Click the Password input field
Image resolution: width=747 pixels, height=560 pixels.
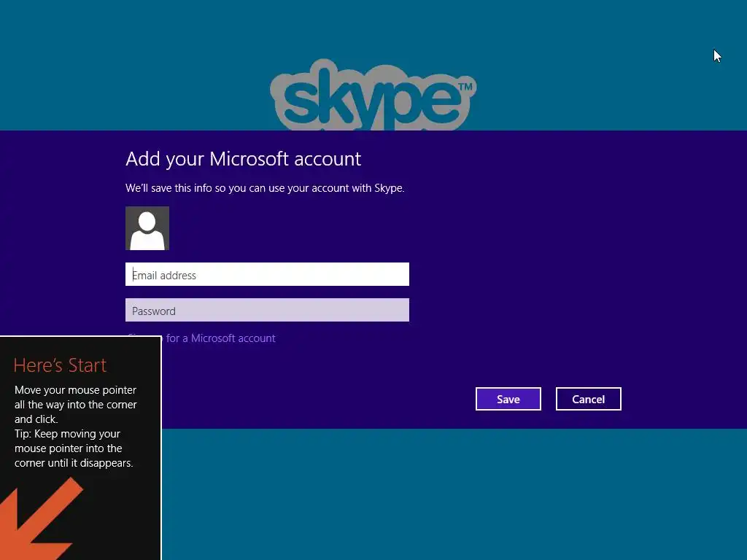267,310
